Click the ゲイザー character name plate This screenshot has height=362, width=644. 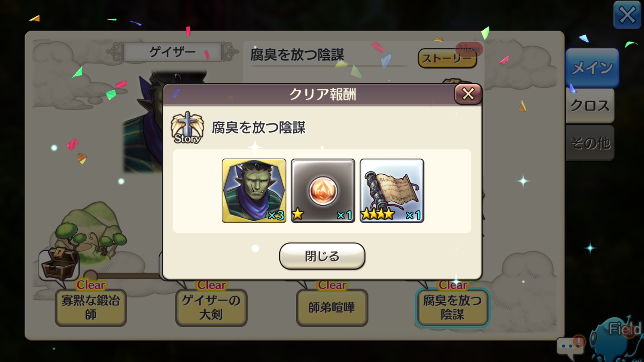173,52
